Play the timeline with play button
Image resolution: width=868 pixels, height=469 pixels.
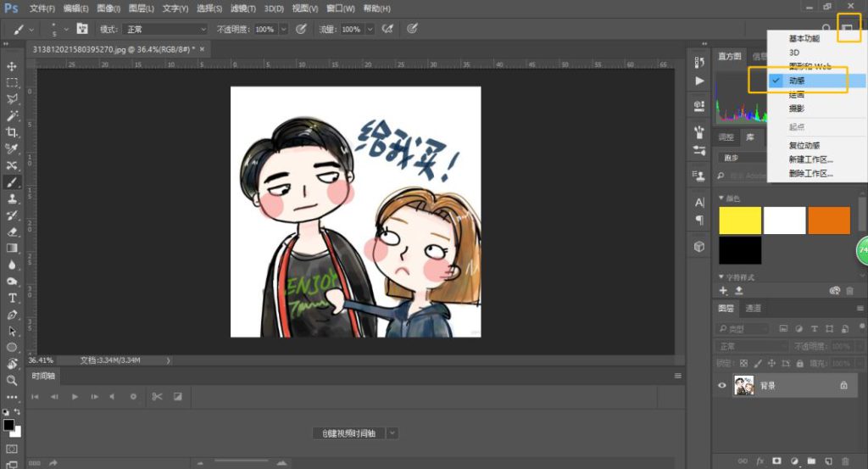click(75, 396)
